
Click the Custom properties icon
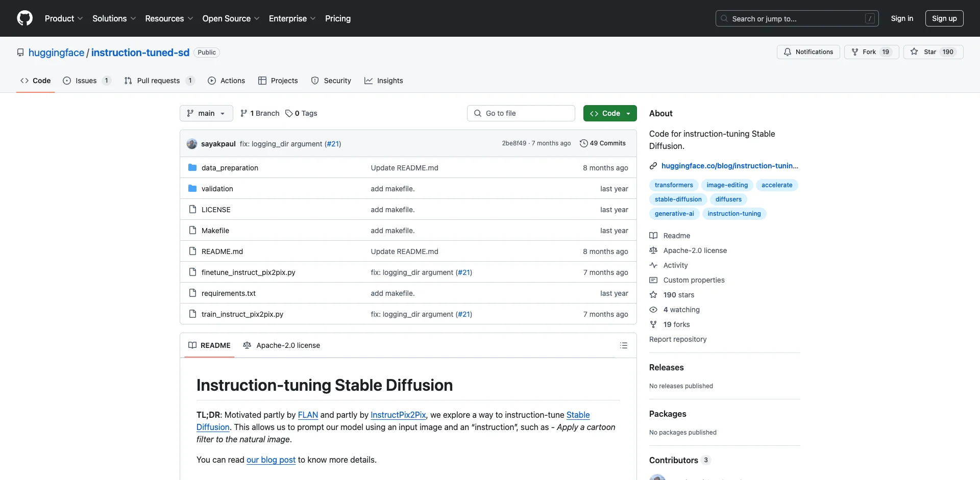pos(653,280)
